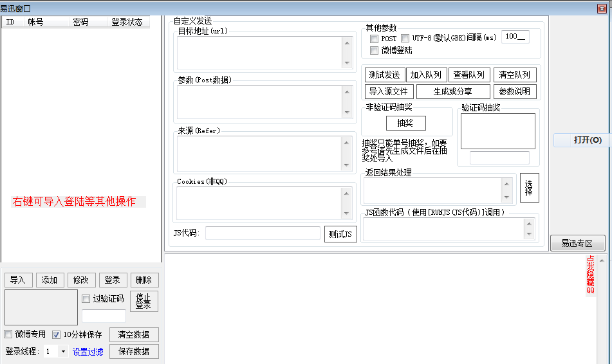Click 保存数据 to save data
The height and width of the screenshot is (364, 612).
point(134,352)
